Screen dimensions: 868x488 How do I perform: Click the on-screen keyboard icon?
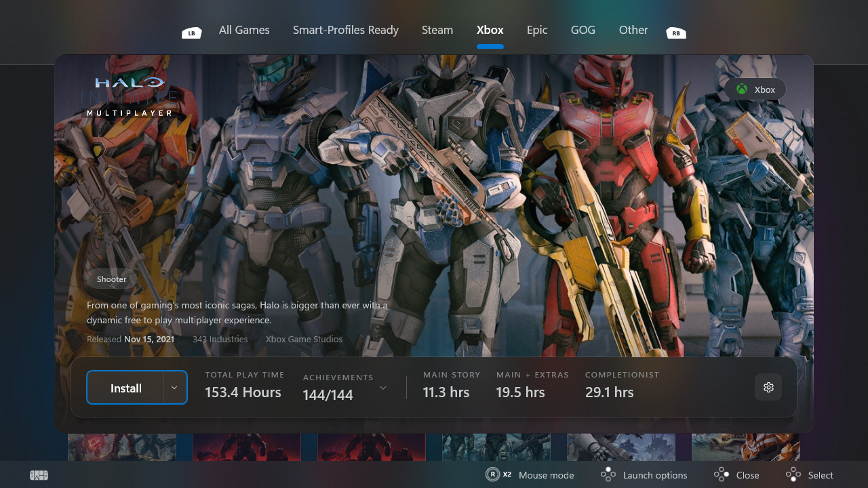tap(39, 476)
